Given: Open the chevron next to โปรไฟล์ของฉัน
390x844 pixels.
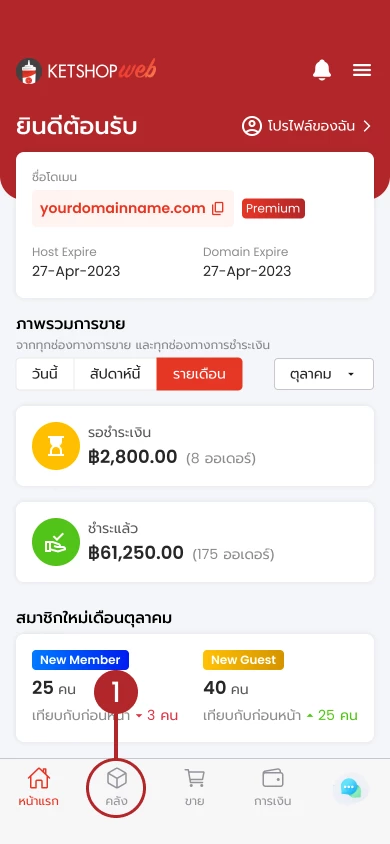Looking at the screenshot, I should [x=367, y=126].
